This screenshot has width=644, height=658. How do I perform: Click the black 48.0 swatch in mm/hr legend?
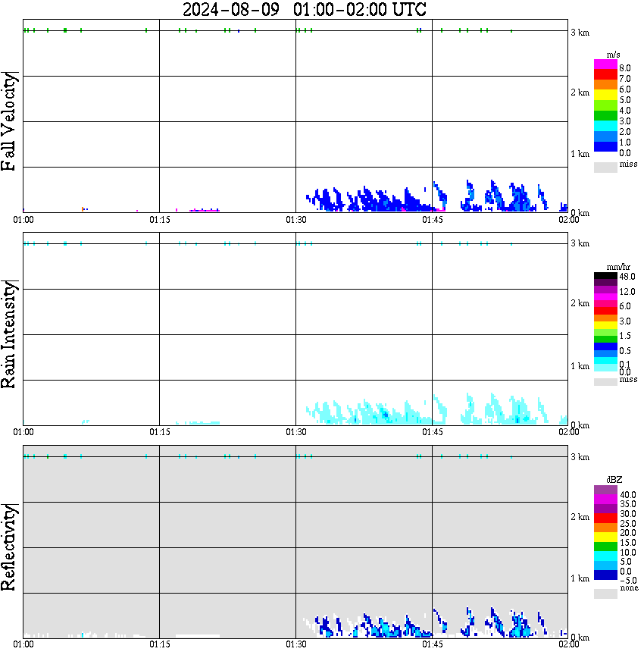(605, 276)
